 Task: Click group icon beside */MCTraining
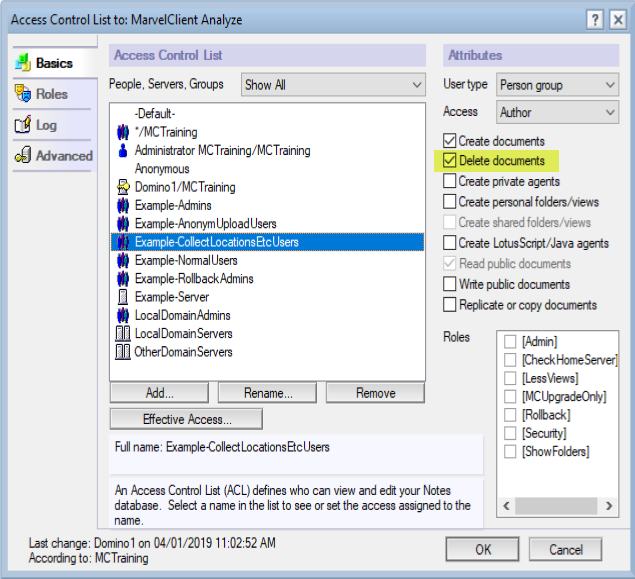coord(123,132)
